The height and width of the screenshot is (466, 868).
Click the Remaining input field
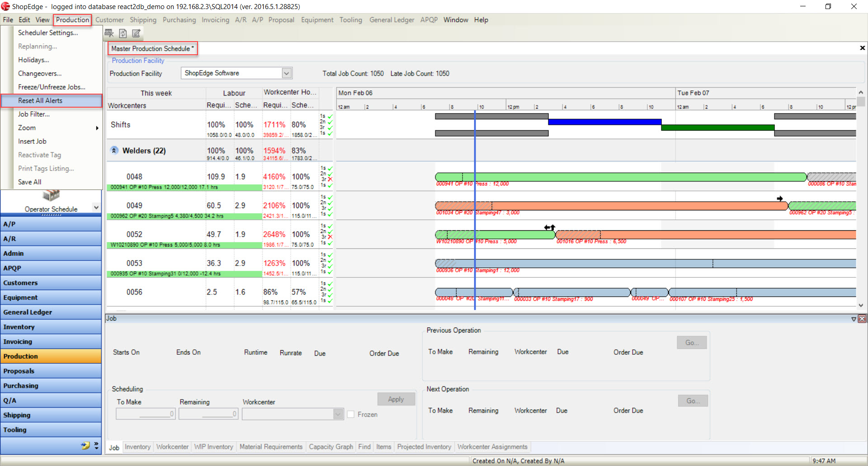[x=208, y=414]
